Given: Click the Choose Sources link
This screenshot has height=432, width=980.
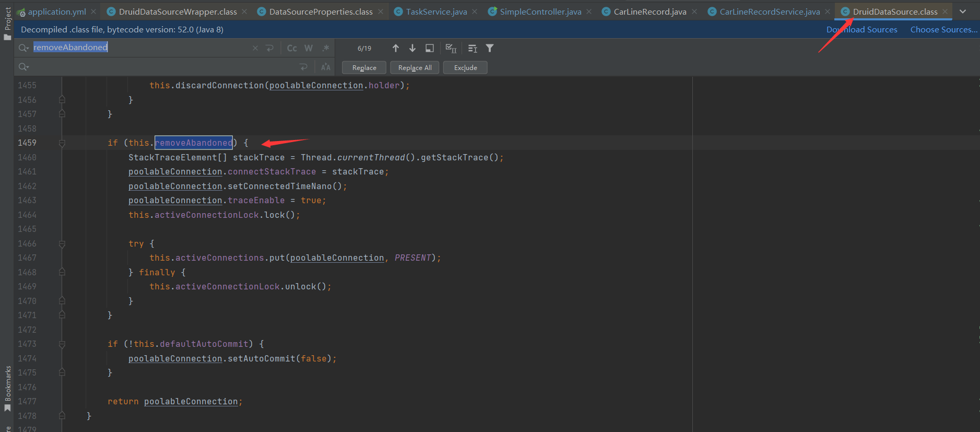Looking at the screenshot, I should (x=943, y=30).
